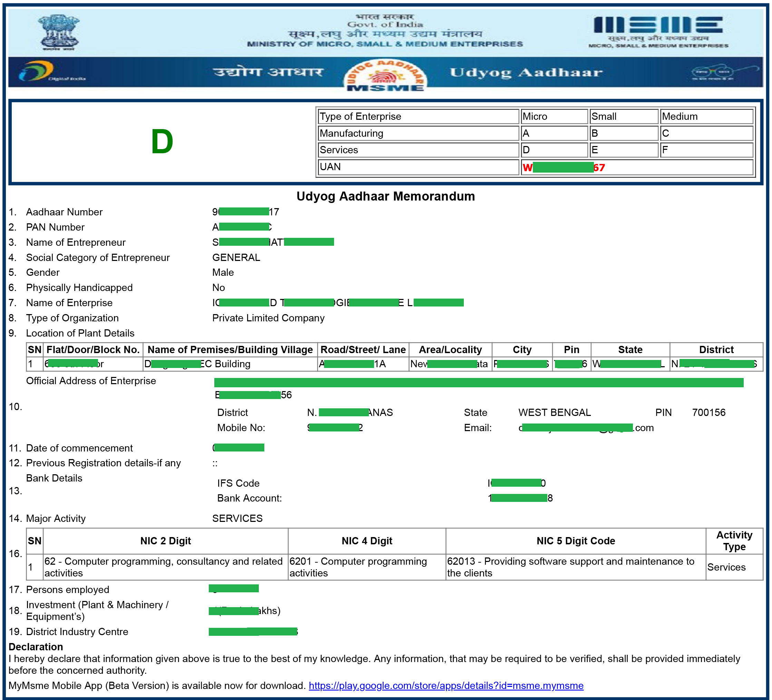
Task: Select the 'Type of Enterprise' cell
Action: 418,116
